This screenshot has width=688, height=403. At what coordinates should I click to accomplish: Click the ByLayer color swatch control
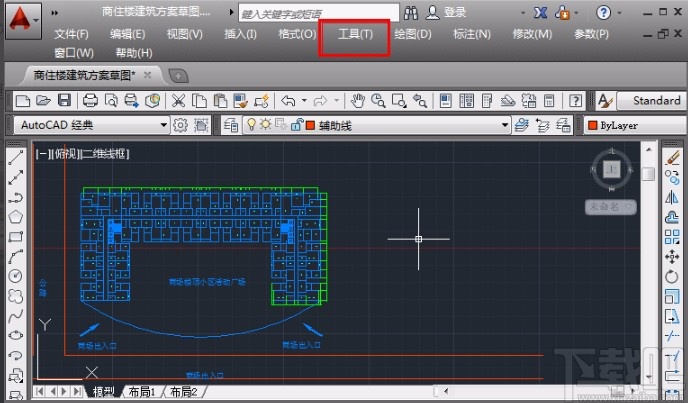pos(632,125)
